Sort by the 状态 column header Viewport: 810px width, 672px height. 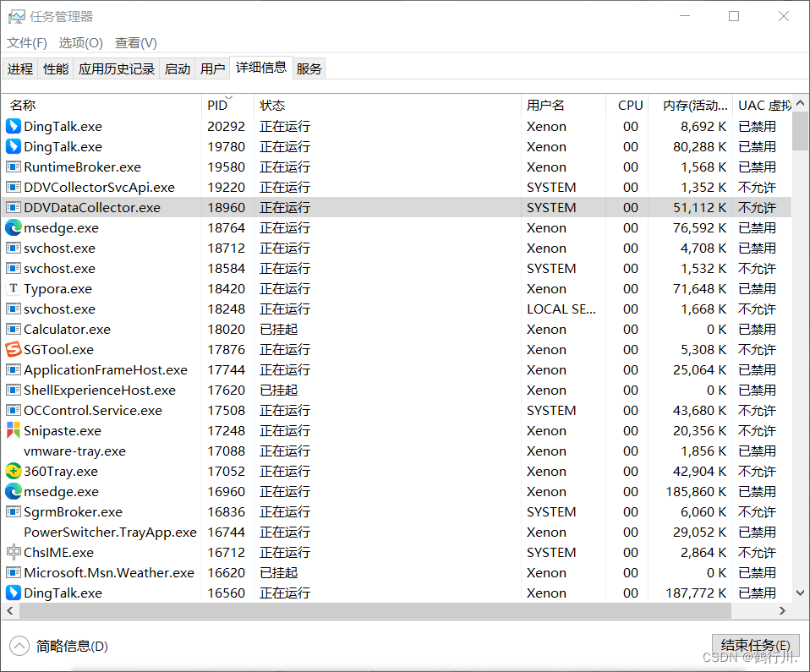coord(387,106)
